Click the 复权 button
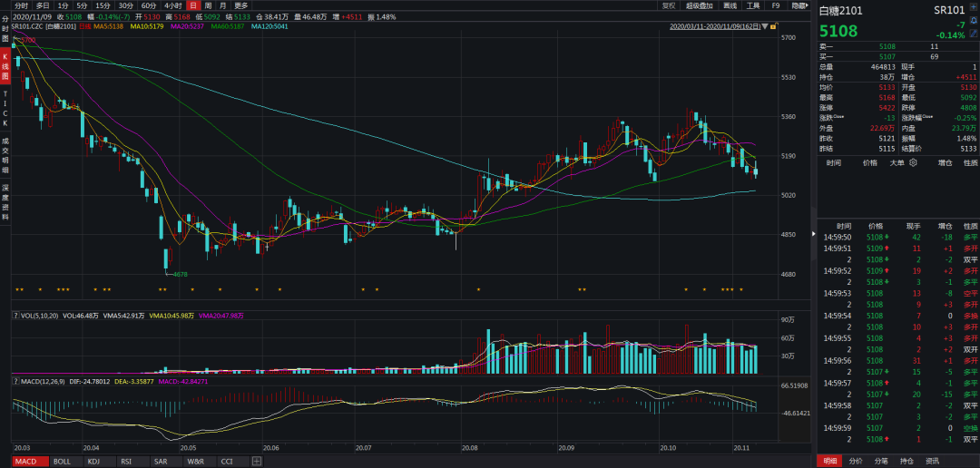The height and width of the screenshot is (468, 980). 669,5
